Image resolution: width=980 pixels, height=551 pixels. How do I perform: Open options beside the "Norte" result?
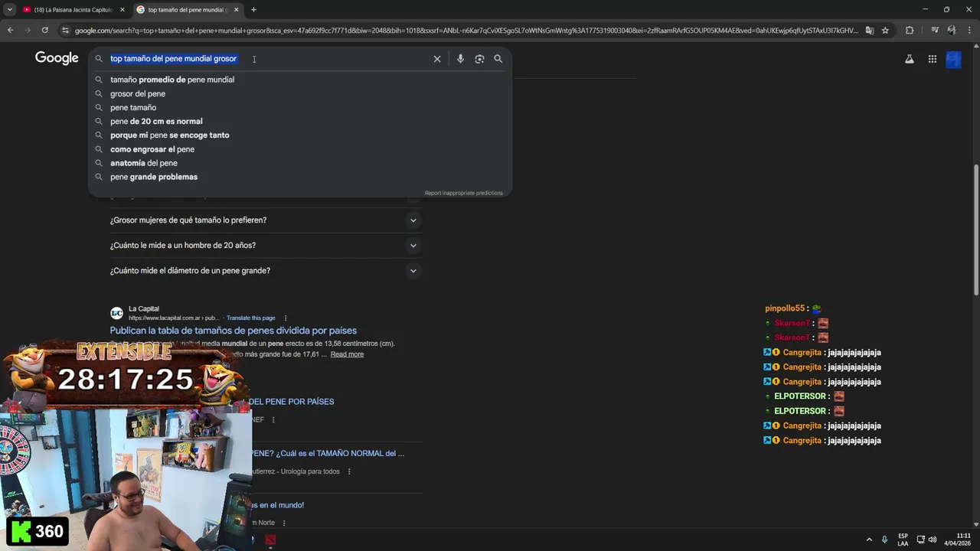click(284, 523)
